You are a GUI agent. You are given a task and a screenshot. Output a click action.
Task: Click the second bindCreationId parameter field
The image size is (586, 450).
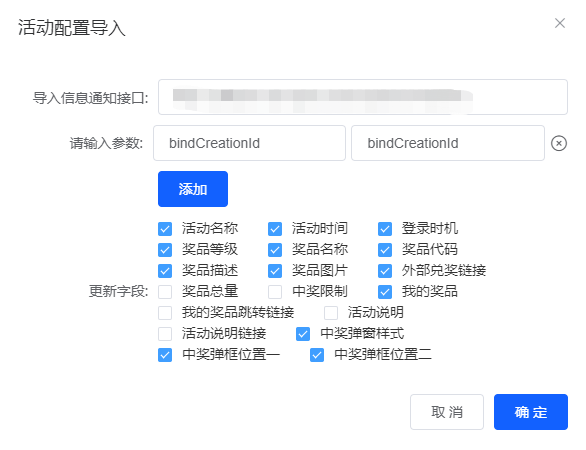(x=448, y=143)
